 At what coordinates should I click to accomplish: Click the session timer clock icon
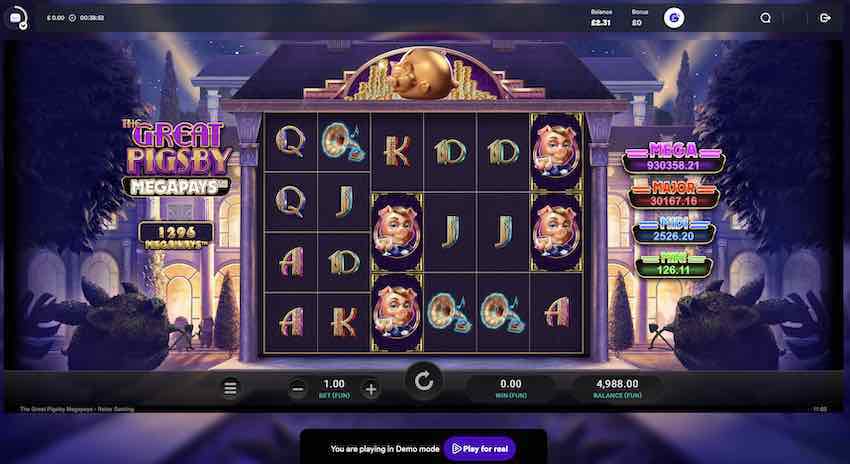[x=73, y=18]
